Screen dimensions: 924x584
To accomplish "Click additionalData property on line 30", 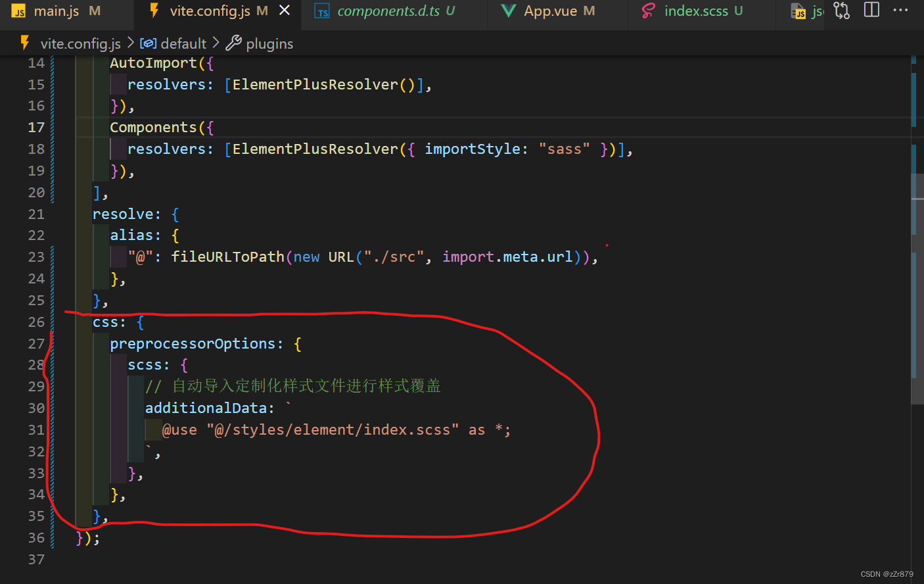I will [206, 408].
